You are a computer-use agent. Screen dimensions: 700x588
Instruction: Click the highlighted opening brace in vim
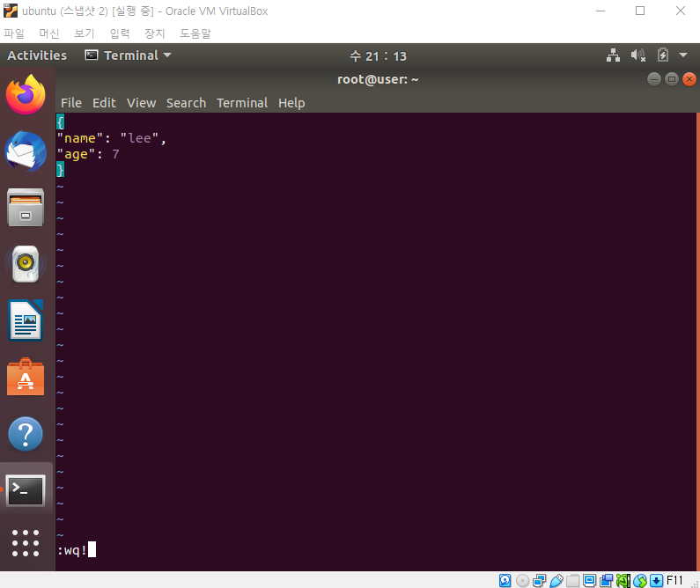(x=60, y=121)
